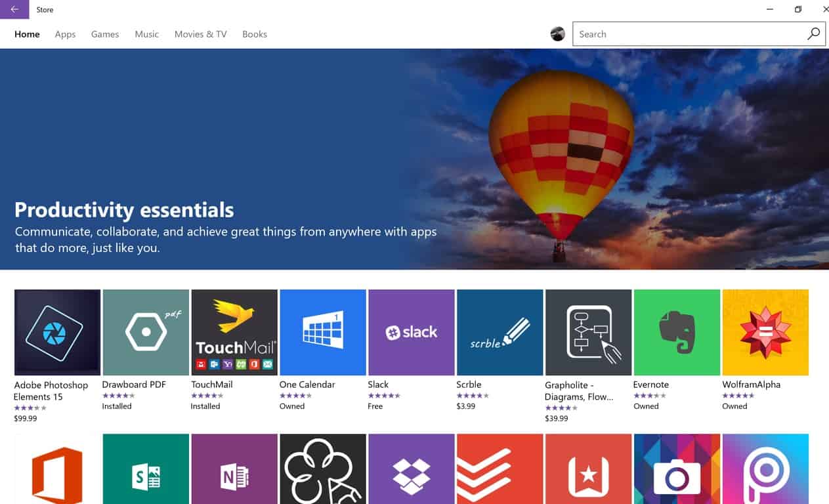Open the TouchMail app tile
Screen dimensions: 829x504
(x=234, y=332)
